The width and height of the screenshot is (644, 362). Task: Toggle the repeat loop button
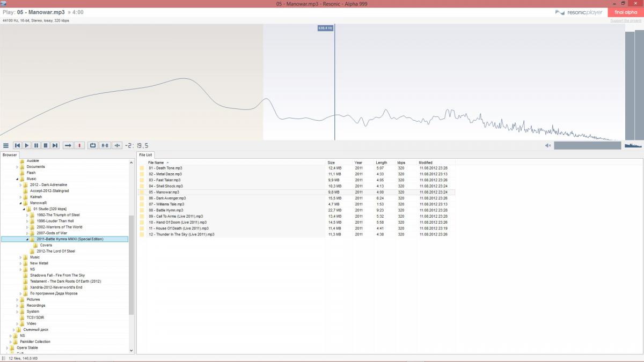[x=93, y=145]
